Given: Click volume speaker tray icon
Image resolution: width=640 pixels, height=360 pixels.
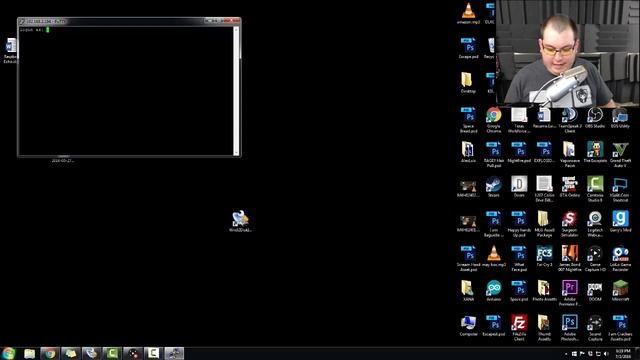Looking at the screenshot, I should pyautogui.click(x=606, y=353).
